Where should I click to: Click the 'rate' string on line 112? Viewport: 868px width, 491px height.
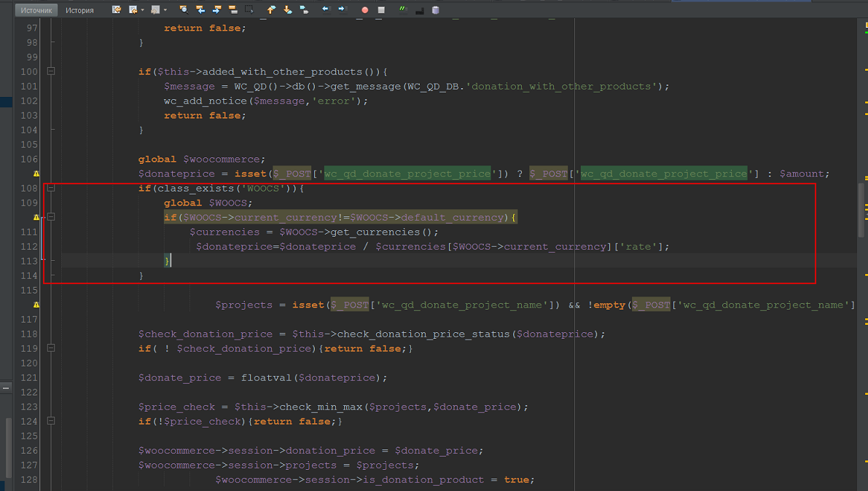coord(638,247)
